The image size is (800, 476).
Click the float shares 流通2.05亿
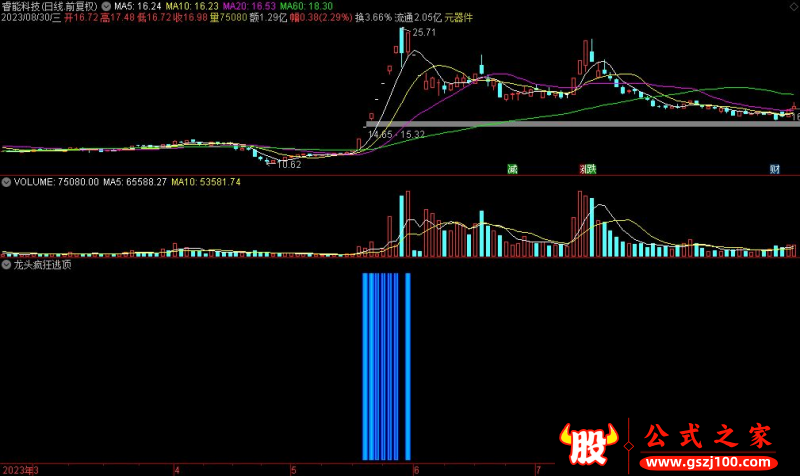point(418,18)
